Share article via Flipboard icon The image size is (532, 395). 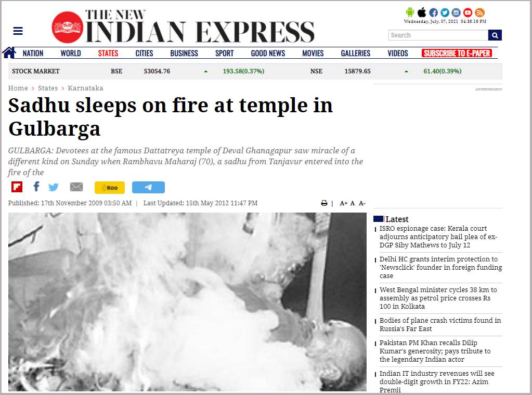17,187
